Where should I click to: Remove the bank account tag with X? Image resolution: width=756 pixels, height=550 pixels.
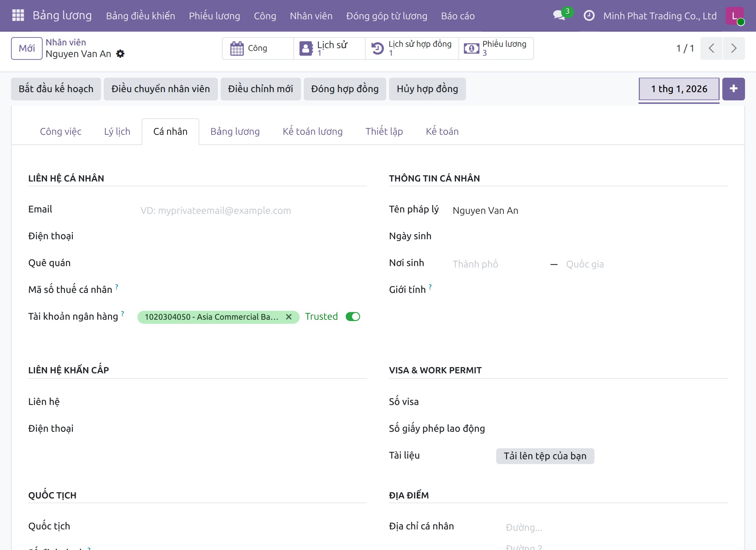(x=289, y=317)
